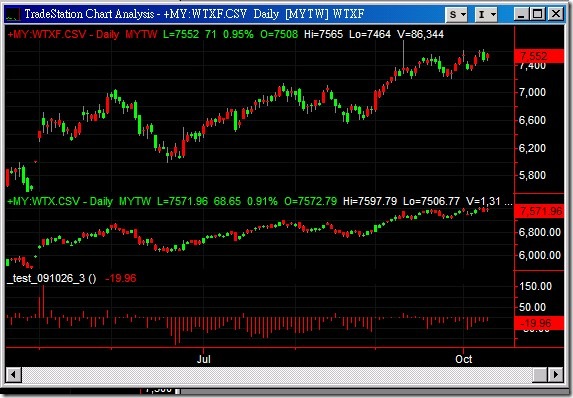Image resolution: width=573 pixels, height=398 pixels.
Task: Click the Jul date label
Action: point(204,359)
